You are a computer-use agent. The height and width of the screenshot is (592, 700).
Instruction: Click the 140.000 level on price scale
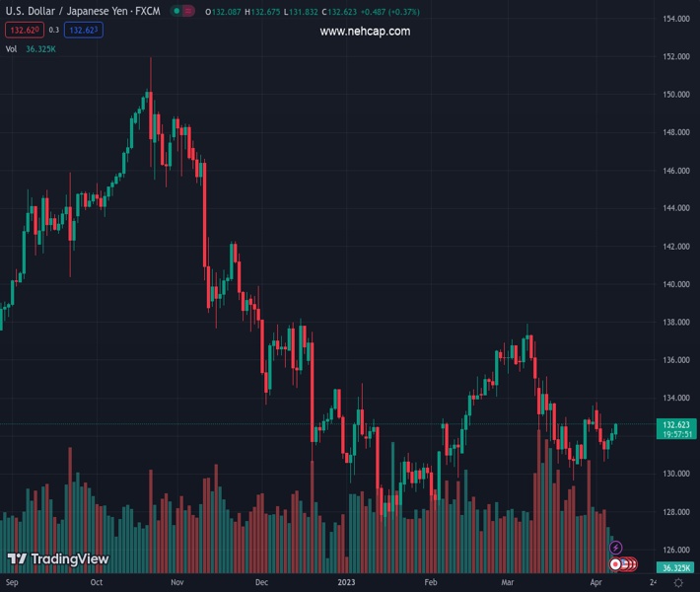click(x=675, y=284)
